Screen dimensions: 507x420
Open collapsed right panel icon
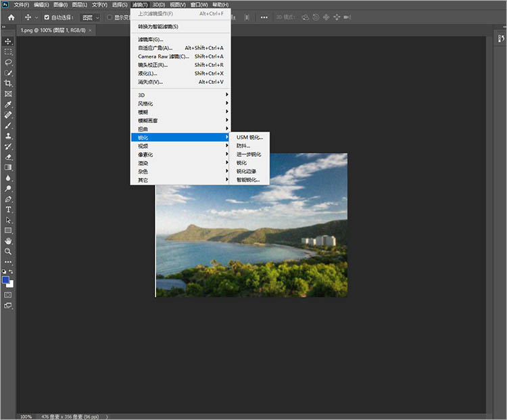coord(501,39)
